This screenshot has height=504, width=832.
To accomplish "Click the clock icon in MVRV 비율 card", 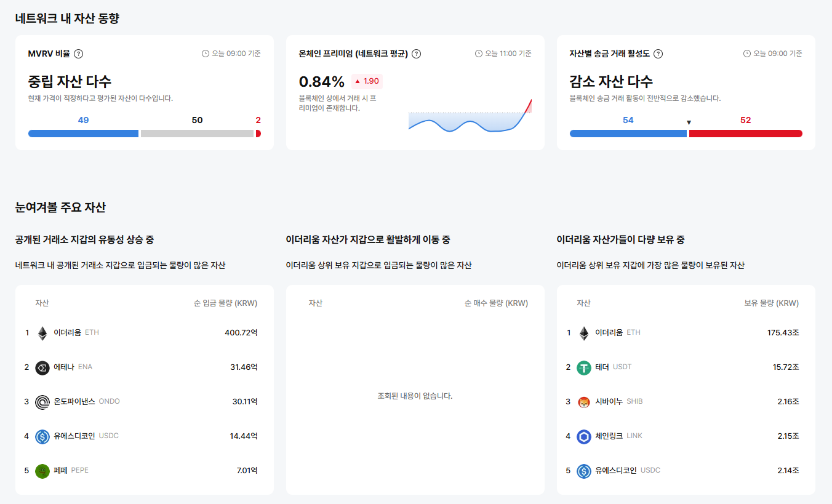I will click(206, 54).
